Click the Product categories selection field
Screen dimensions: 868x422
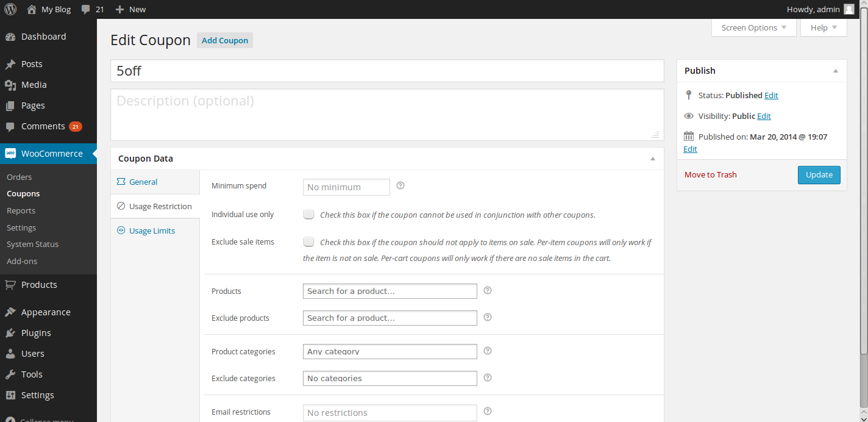[x=390, y=351]
